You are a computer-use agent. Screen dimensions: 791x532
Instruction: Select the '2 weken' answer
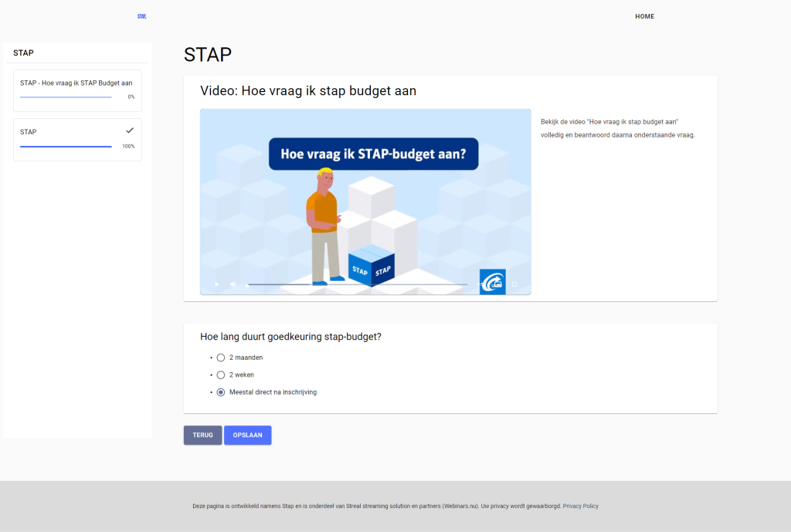[x=220, y=374]
